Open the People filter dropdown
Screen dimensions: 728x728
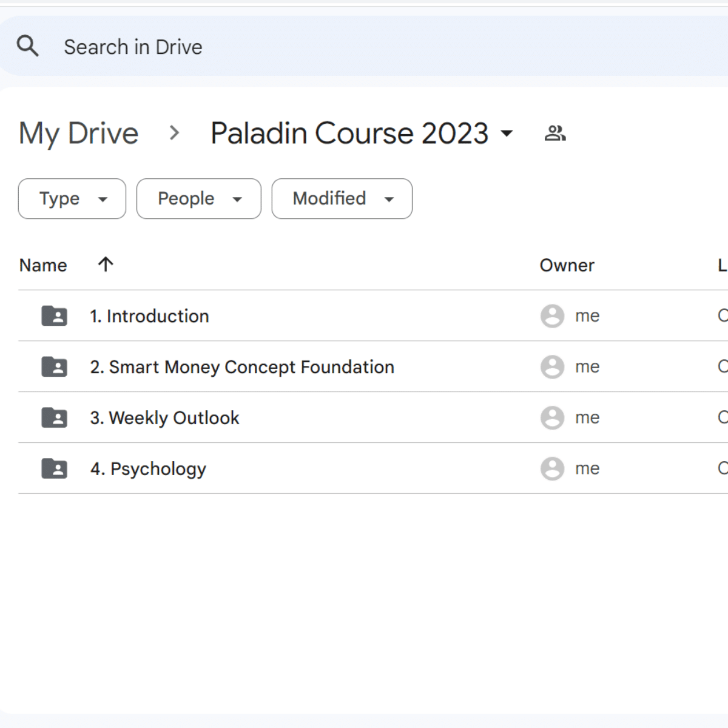click(199, 199)
